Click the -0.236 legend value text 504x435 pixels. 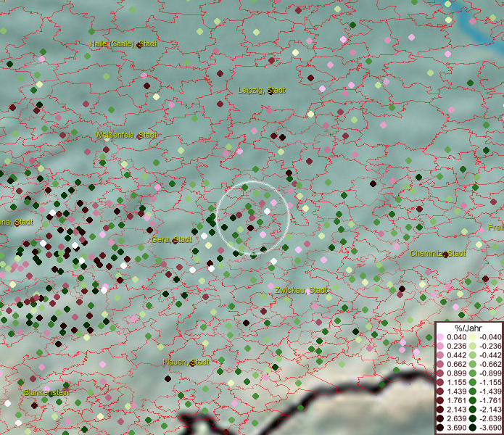coord(490,347)
